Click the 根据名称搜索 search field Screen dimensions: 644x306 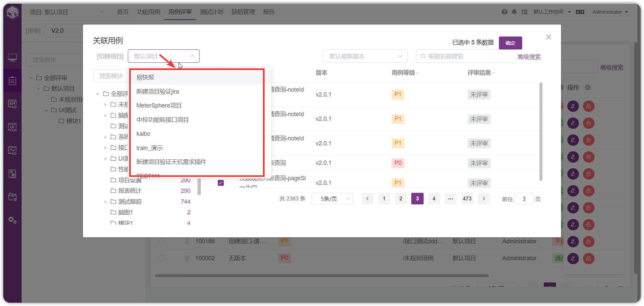tap(465, 56)
